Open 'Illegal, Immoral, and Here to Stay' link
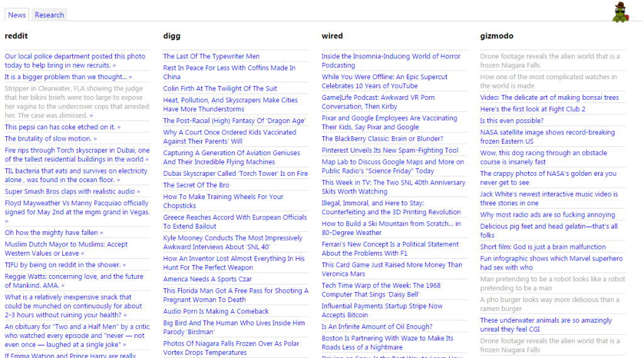 pos(391,207)
